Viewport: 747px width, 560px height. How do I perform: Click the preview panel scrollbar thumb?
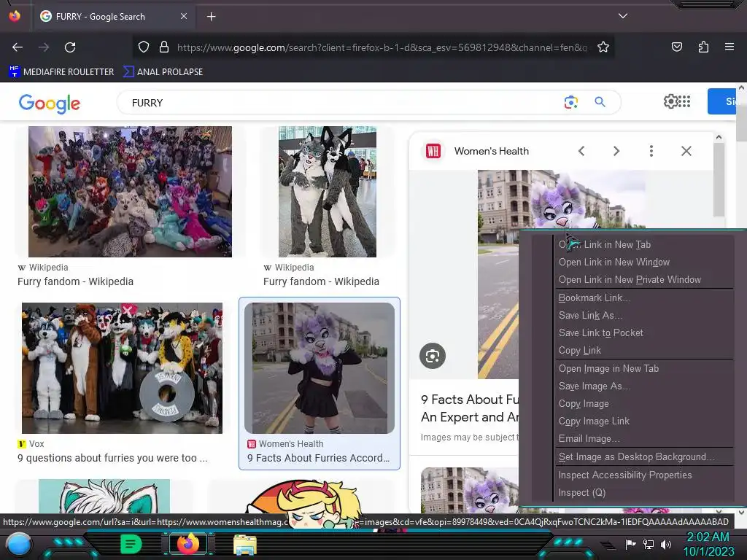pos(719,180)
